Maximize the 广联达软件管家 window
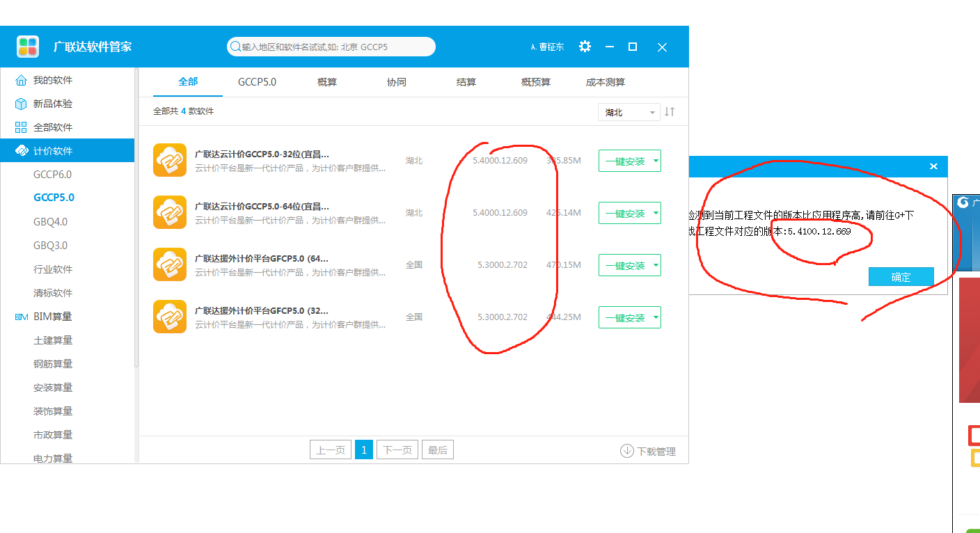Image resolution: width=980 pixels, height=533 pixels. (x=633, y=47)
